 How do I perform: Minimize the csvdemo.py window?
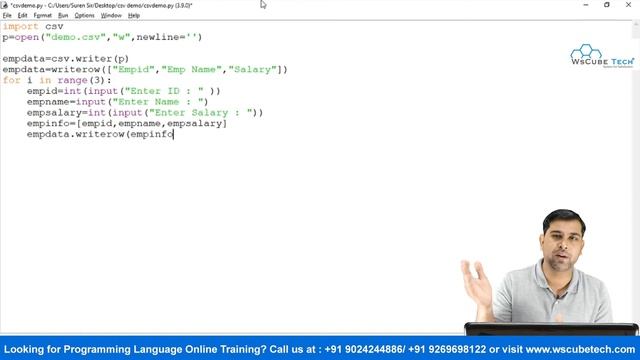(x=586, y=5)
